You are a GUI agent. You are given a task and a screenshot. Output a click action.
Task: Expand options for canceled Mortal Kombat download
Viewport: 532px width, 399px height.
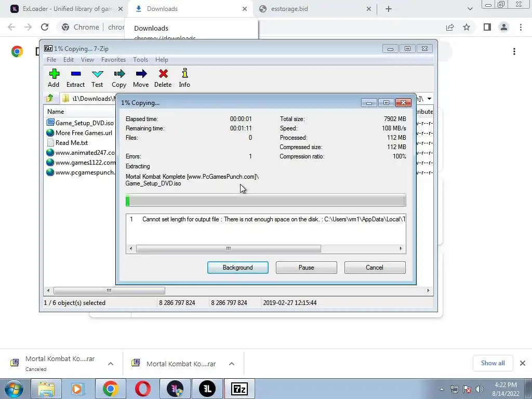click(x=111, y=364)
